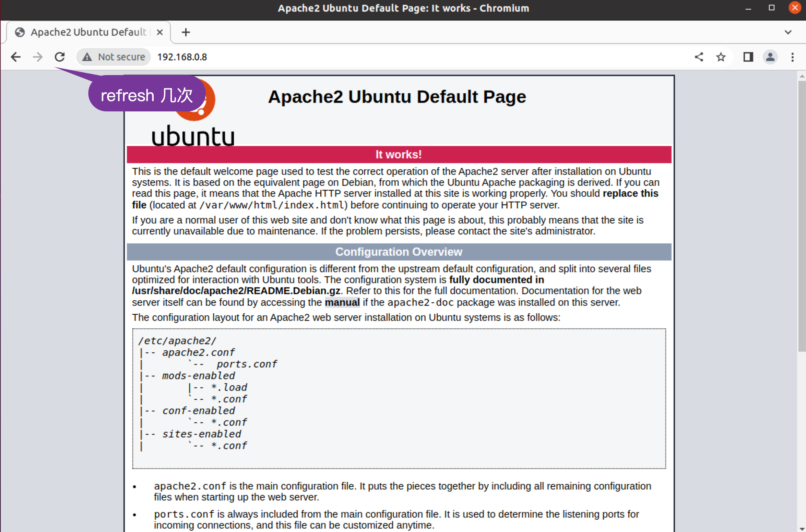Click the page vertical scrollbar thumb
The height and width of the screenshot is (532, 806).
coord(802,216)
